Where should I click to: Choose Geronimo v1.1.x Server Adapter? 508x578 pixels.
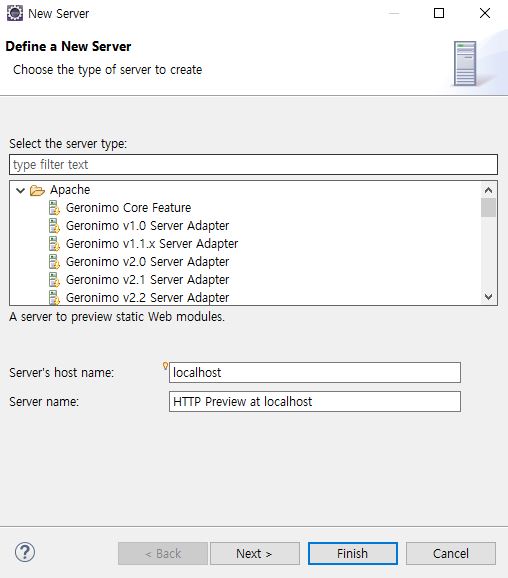tap(152, 244)
